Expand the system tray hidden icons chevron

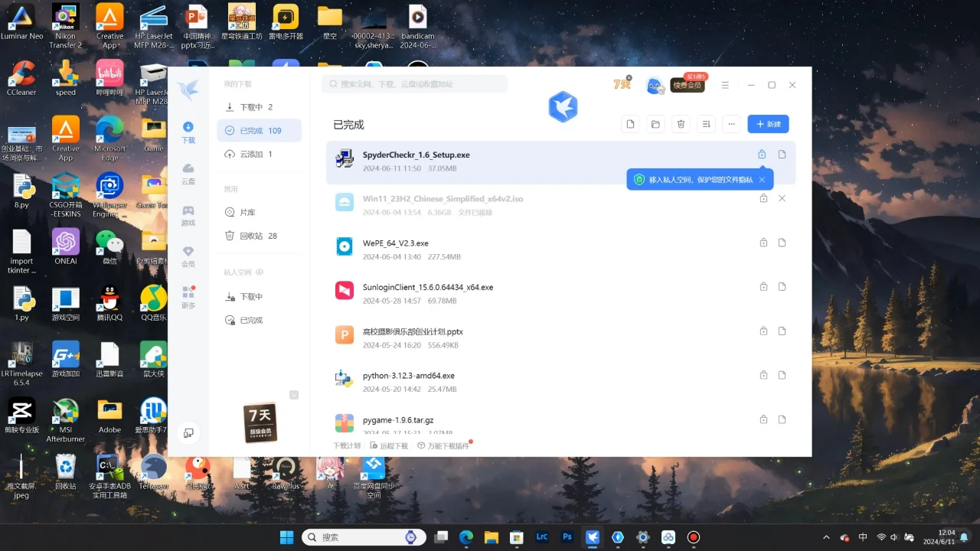(x=826, y=537)
